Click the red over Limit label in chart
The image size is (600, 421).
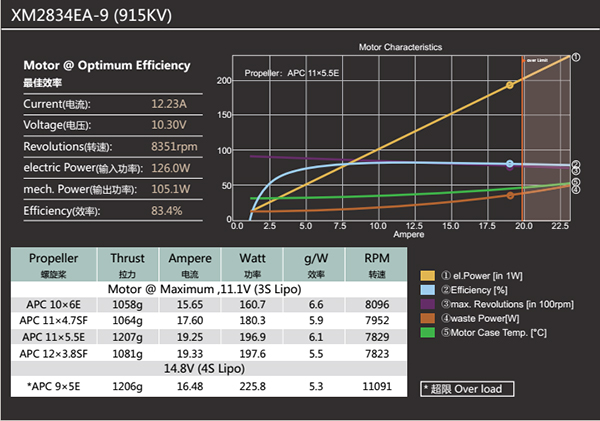click(535, 60)
